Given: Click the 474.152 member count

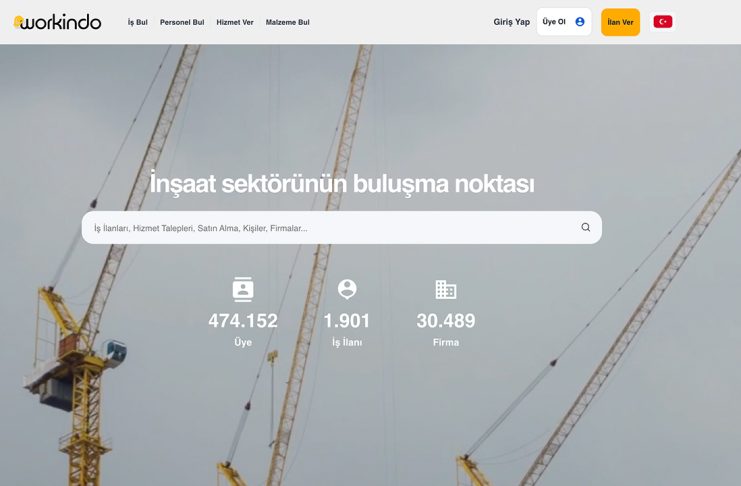Looking at the screenshot, I should (x=243, y=321).
